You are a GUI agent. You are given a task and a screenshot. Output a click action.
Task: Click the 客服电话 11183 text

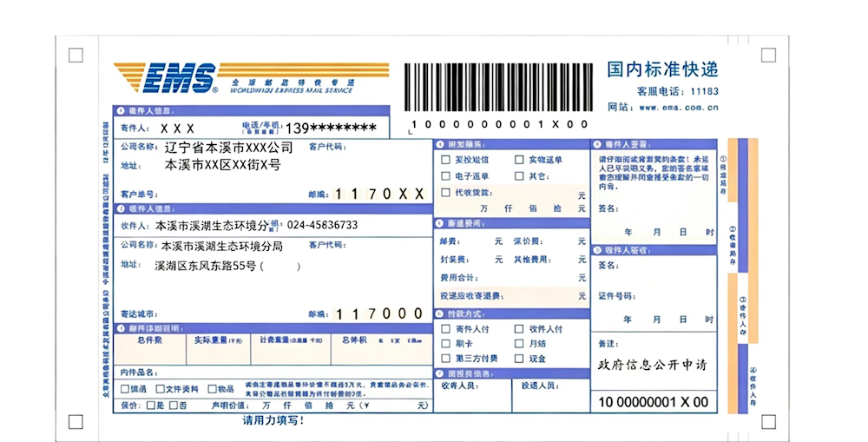pyautogui.click(x=678, y=91)
